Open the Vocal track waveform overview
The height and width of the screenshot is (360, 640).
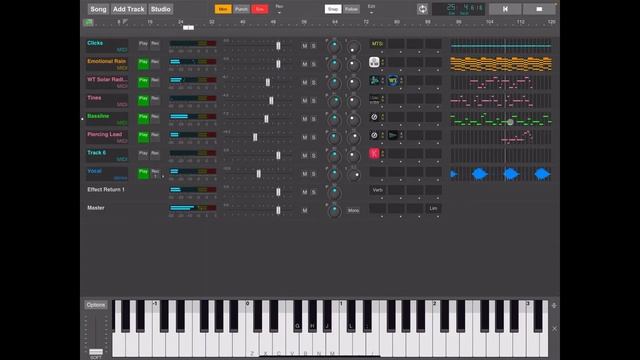pyautogui.click(x=501, y=174)
